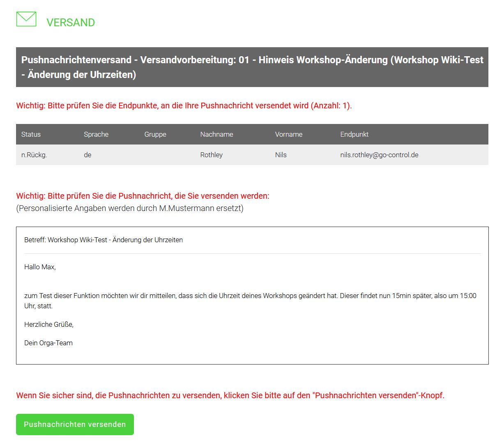
Task: Click the 'Dein Orga-Team' signature line
Action: 48,343
